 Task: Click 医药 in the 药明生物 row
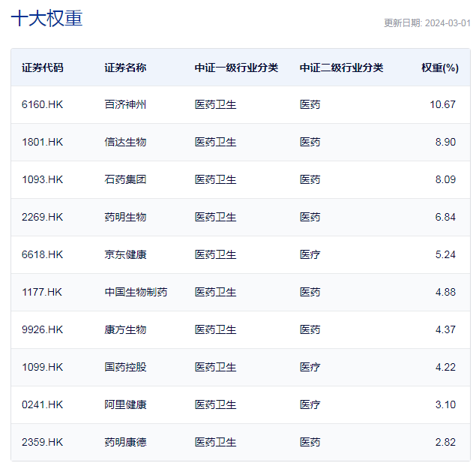point(310,217)
